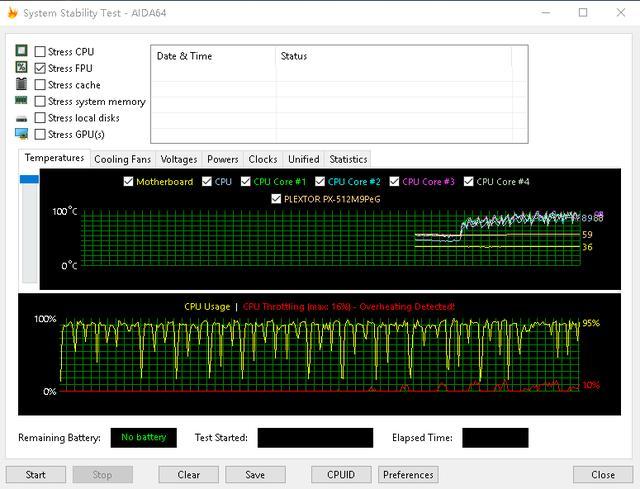
Task: Start the stability test
Action: coord(36,475)
